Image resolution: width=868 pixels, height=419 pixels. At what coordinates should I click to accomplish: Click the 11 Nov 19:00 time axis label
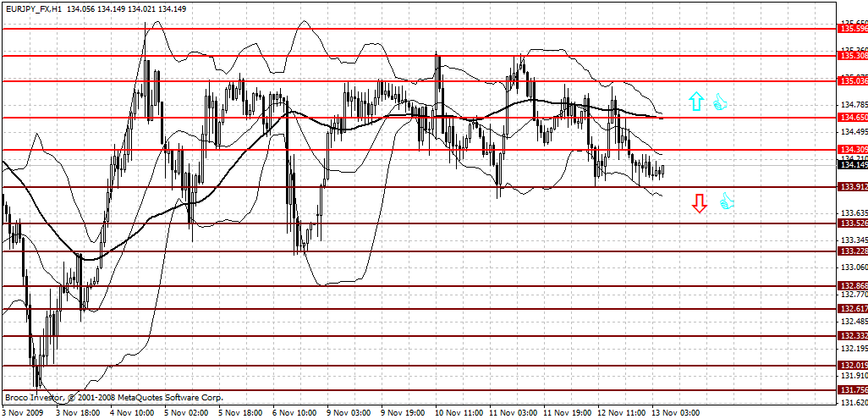pyautogui.click(x=568, y=413)
